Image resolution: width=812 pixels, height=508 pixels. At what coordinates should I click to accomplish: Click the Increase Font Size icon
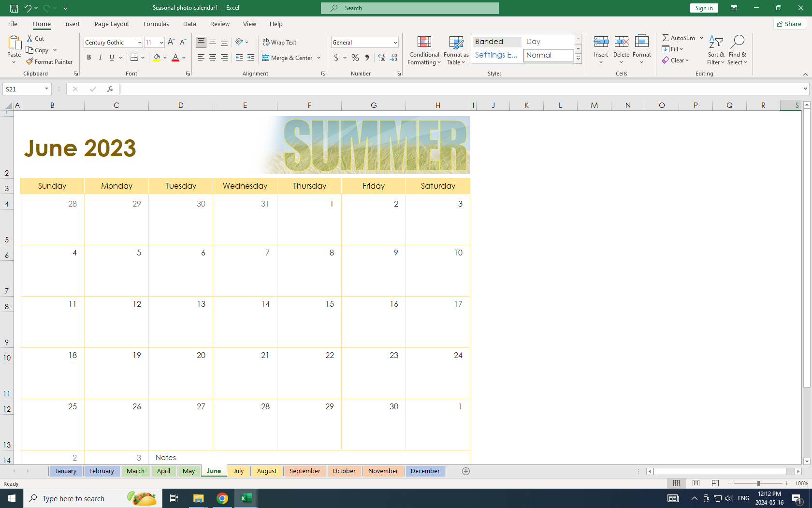tap(171, 43)
